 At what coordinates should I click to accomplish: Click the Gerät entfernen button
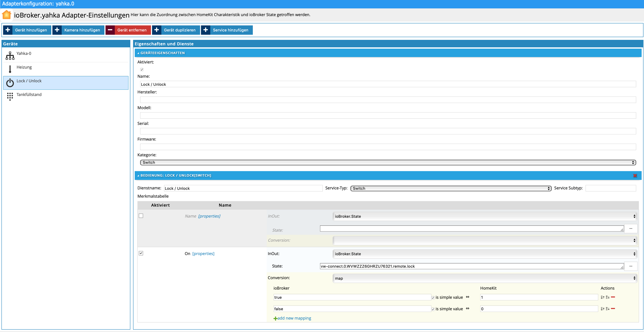(128, 30)
